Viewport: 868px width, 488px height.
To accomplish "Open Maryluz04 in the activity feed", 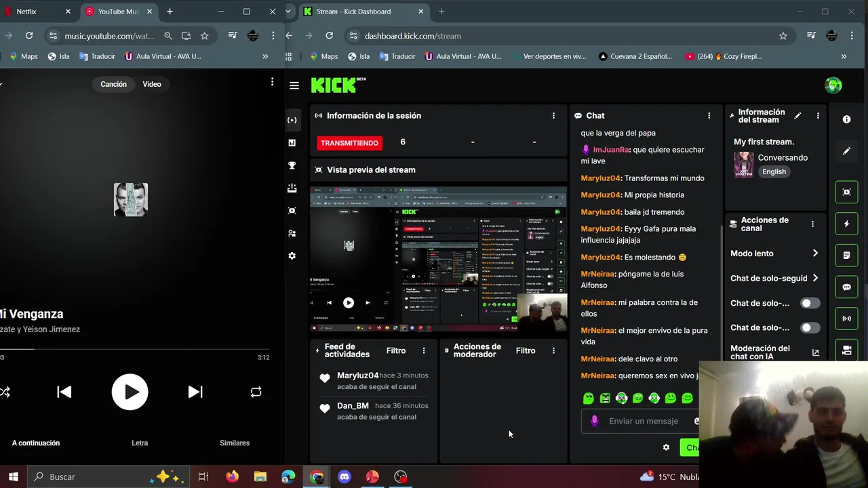I will pyautogui.click(x=357, y=375).
